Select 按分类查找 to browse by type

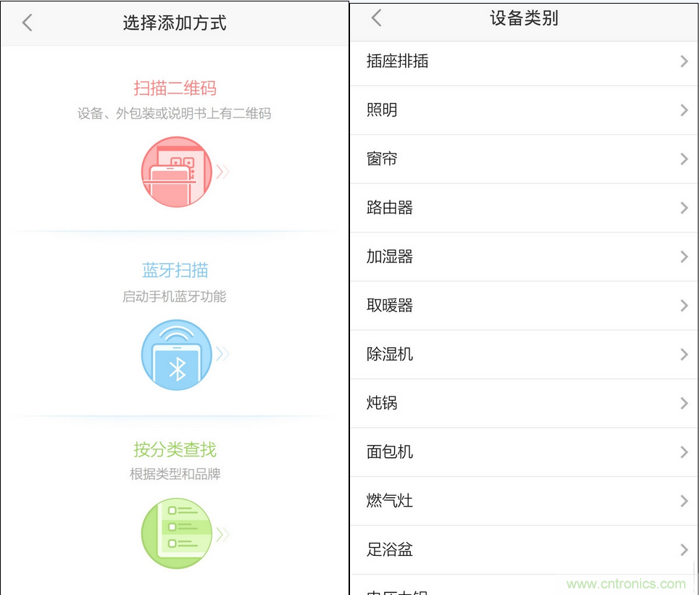[176, 448]
